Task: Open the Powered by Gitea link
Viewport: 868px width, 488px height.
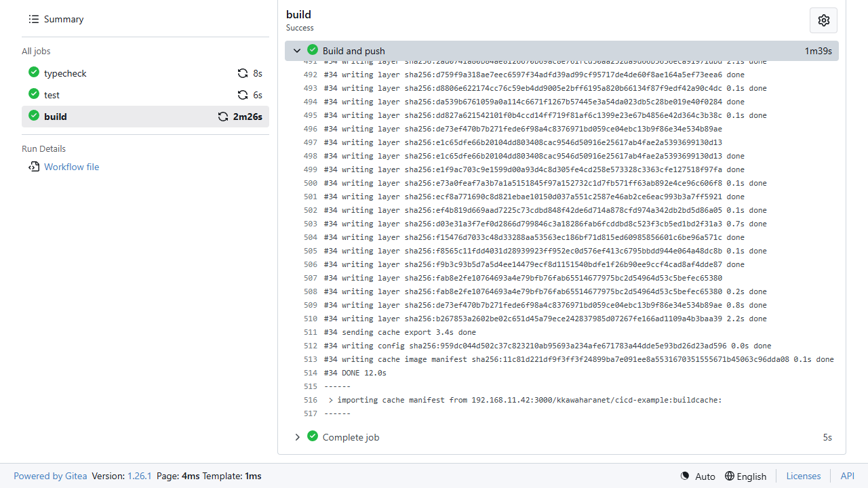Action: click(50, 476)
